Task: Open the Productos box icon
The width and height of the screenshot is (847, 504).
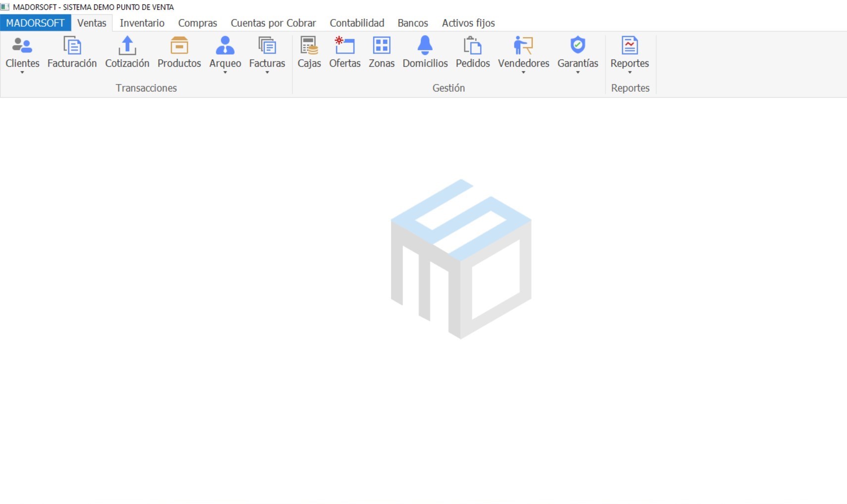Action: coord(179,46)
